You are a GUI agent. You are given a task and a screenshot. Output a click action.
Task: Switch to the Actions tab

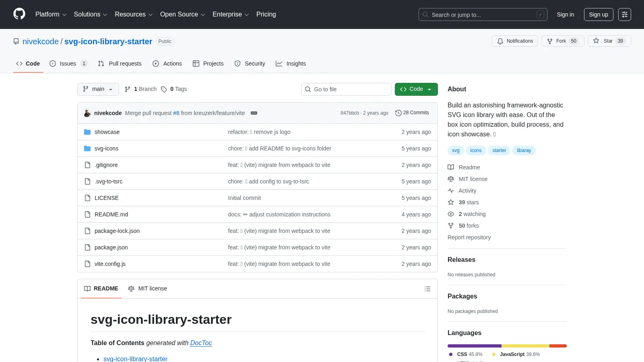(x=167, y=64)
